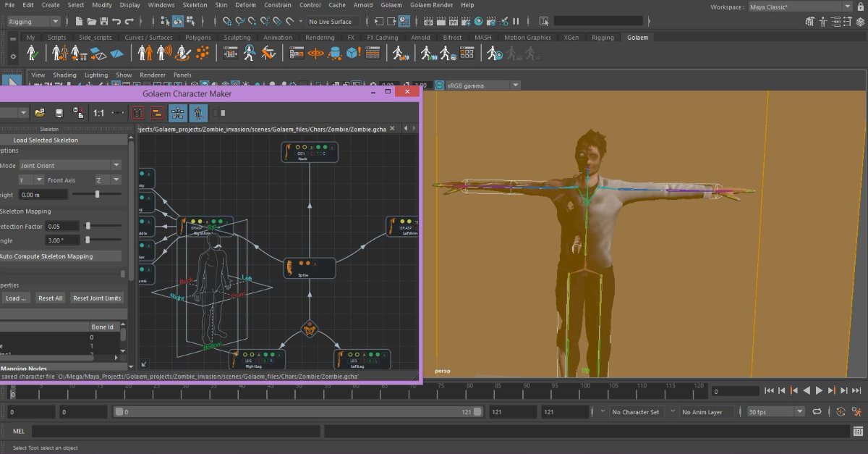
Task: Click the Detection Factor slider handle
Action: 88,226
